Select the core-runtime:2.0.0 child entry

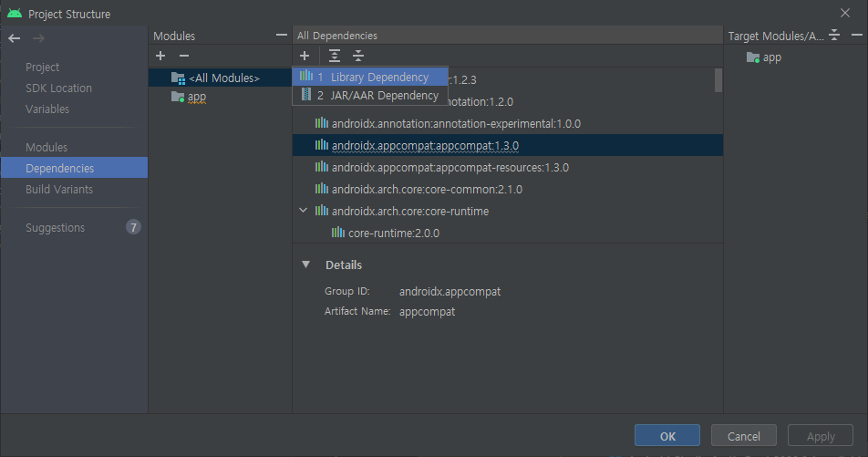coord(394,234)
